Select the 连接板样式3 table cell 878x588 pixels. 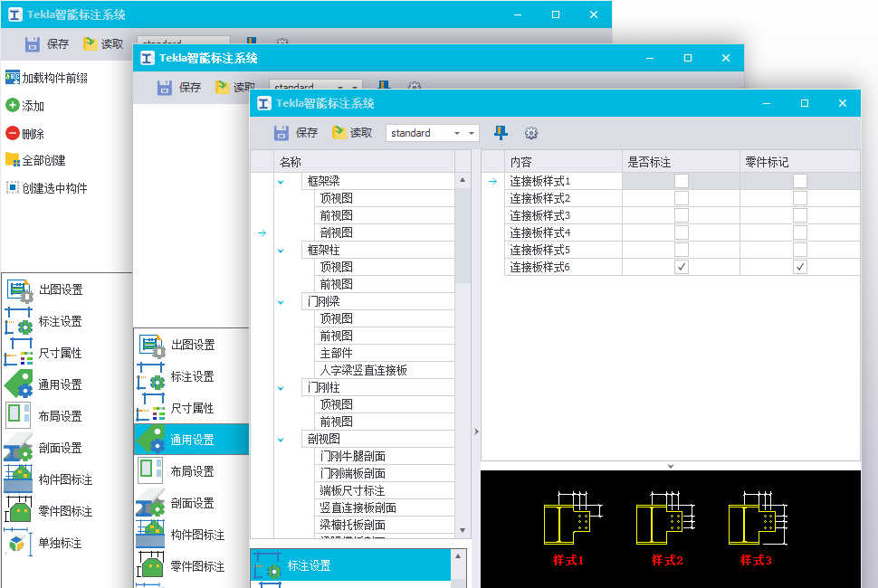(563, 215)
